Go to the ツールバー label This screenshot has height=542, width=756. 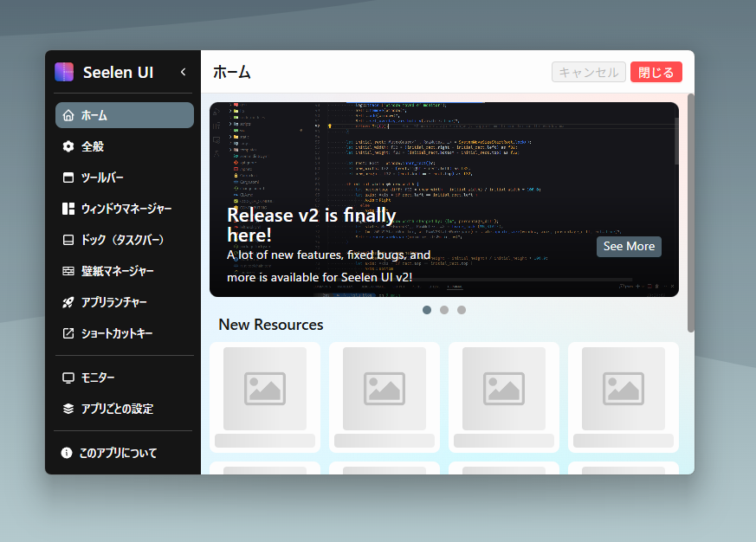click(102, 177)
